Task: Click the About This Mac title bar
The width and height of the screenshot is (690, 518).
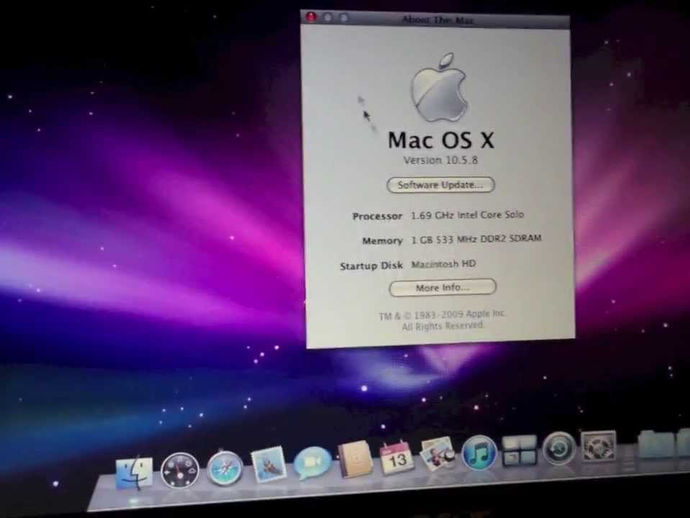Action: click(x=436, y=20)
